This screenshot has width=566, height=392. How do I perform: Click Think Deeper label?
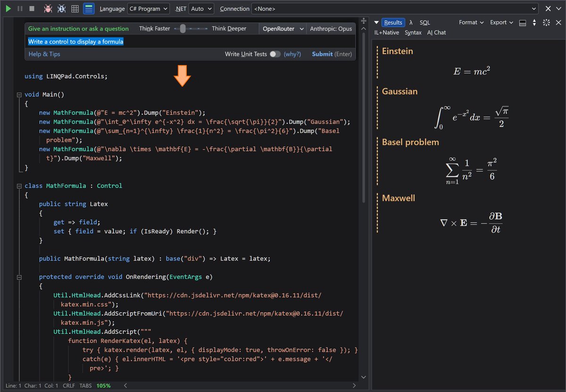tap(229, 29)
